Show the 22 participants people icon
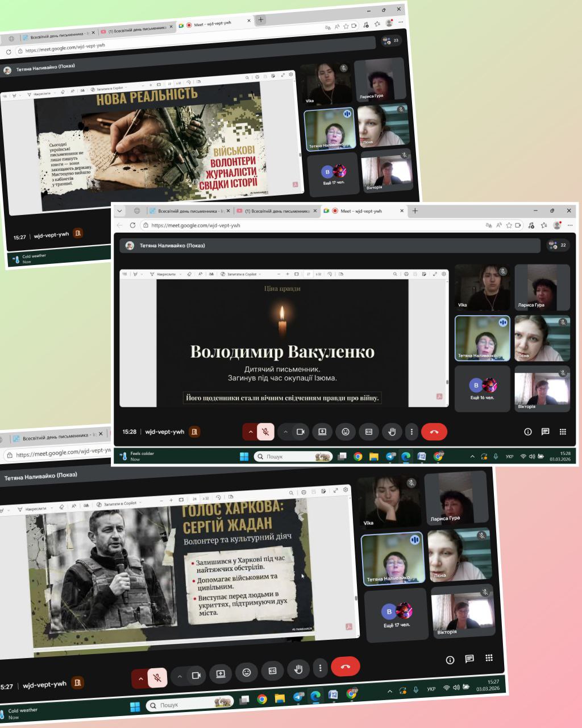The image size is (582, 728). pos(557,245)
